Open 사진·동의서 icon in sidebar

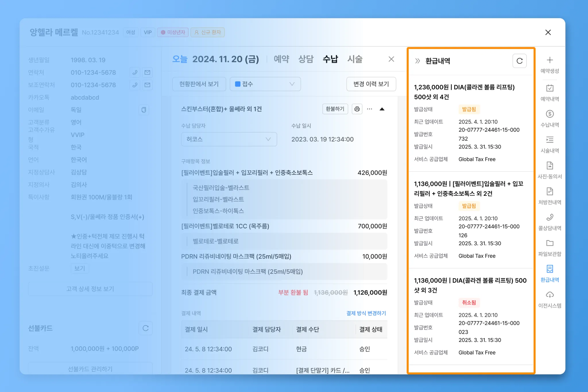pyautogui.click(x=550, y=166)
